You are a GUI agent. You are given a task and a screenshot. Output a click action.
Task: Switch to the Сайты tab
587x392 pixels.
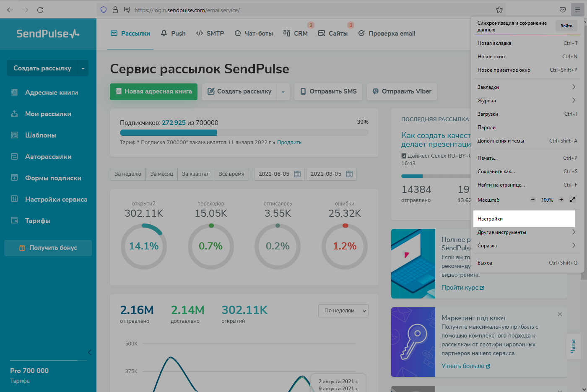pyautogui.click(x=333, y=34)
